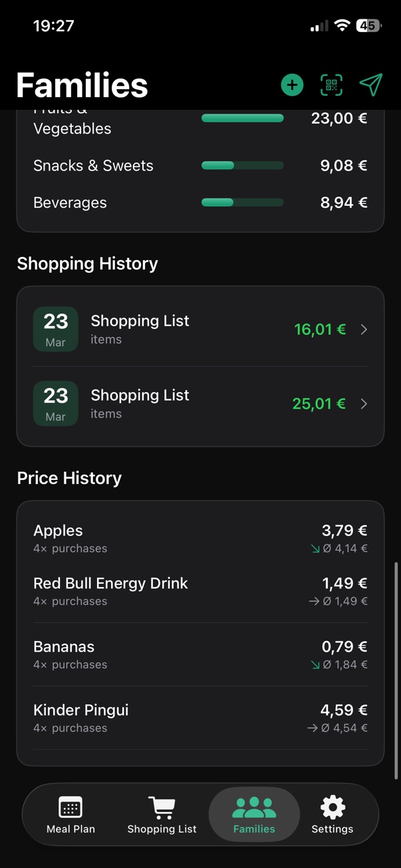Tap the green plus add icon

[292, 85]
